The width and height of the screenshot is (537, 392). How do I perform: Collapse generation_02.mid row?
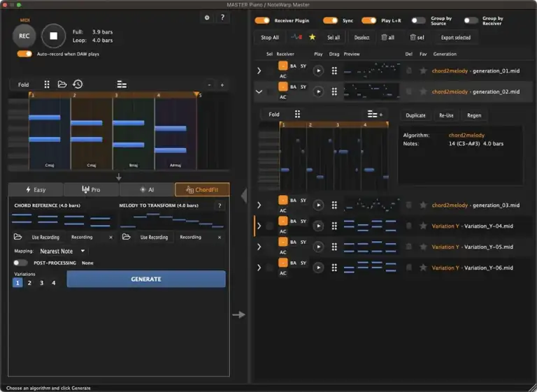pyautogui.click(x=259, y=92)
